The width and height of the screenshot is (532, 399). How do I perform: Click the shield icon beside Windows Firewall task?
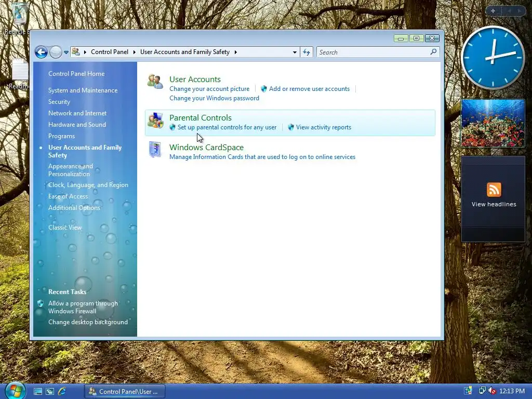[41, 303]
